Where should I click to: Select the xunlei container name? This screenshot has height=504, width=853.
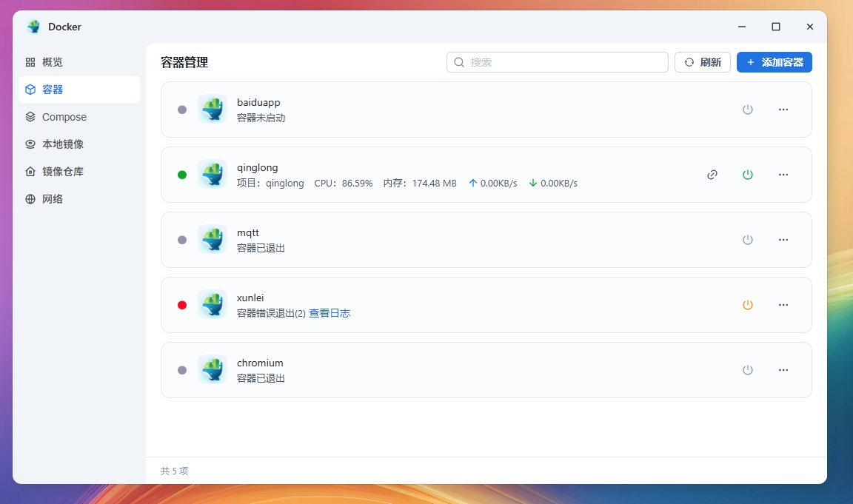coord(250,298)
